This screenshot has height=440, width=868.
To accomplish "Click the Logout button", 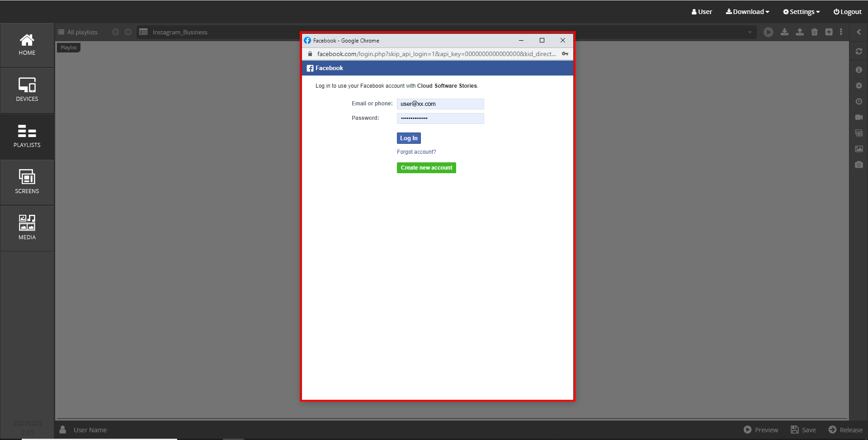I will click(847, 12).
